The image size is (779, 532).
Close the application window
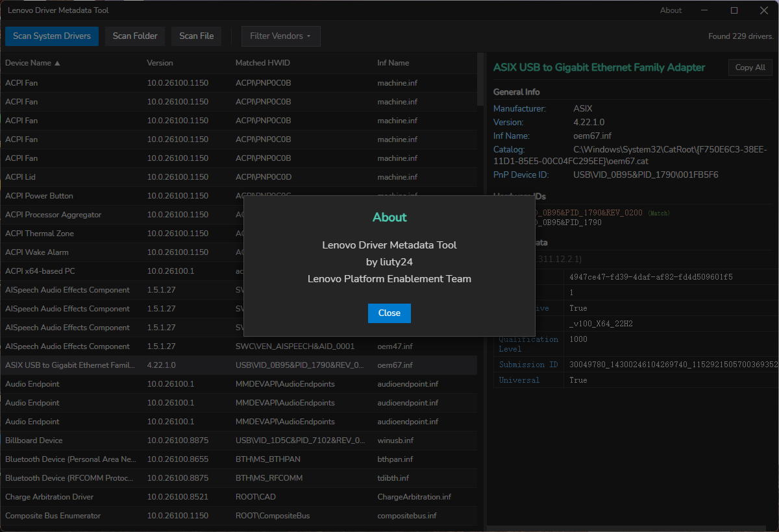pos(764,10)
